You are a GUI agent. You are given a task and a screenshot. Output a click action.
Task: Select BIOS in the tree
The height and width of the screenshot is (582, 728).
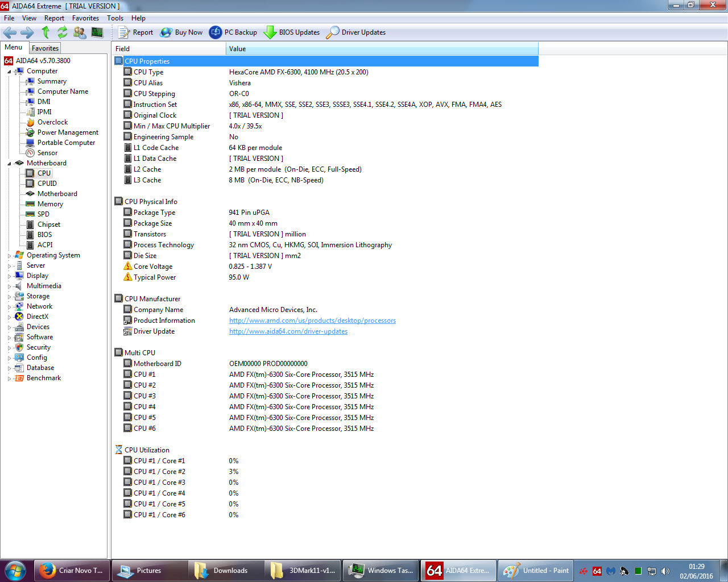pyautogui.click(x=44, y=235)
